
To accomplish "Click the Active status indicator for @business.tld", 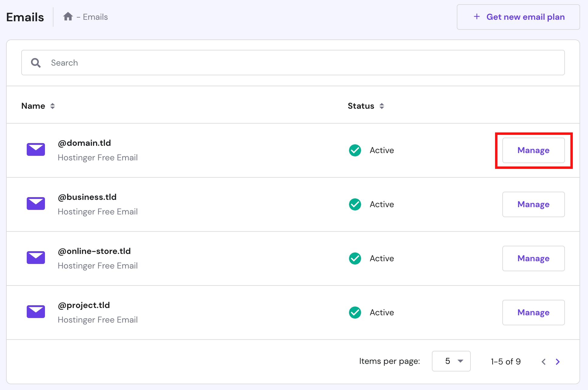I will click(x=355, y=204).
